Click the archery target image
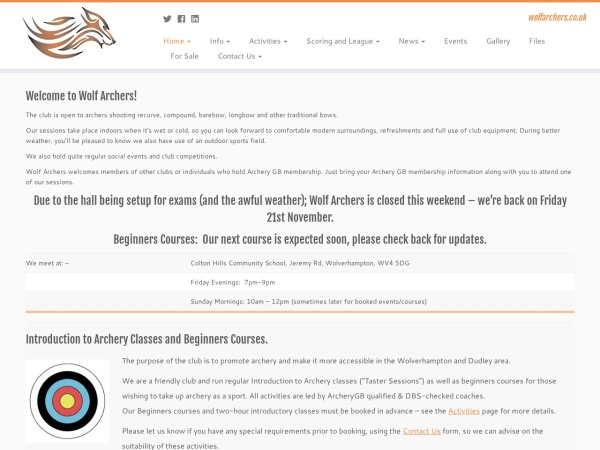The image size is (600, 450). tap(67, 401)
